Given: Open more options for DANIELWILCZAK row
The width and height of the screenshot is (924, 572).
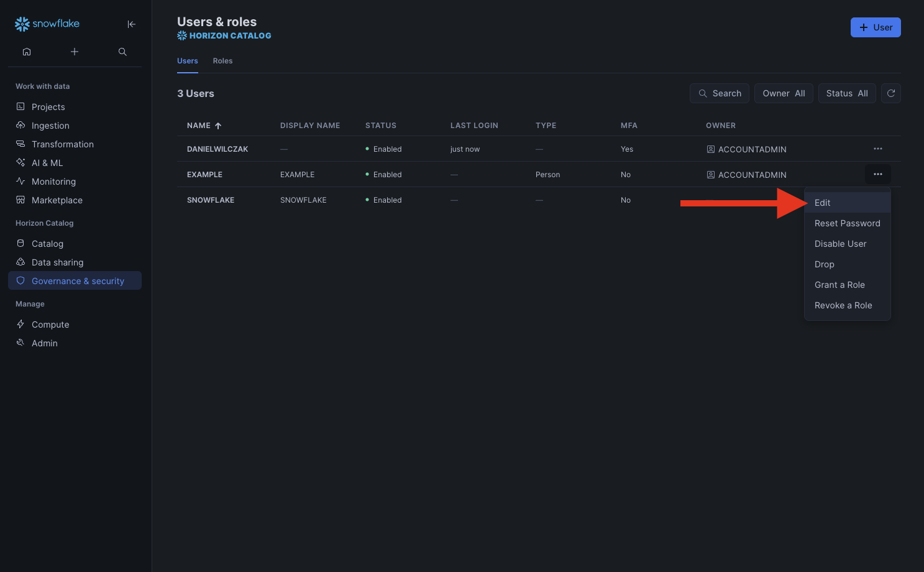Looking at the screenshot, I should (x=877, y=149).
